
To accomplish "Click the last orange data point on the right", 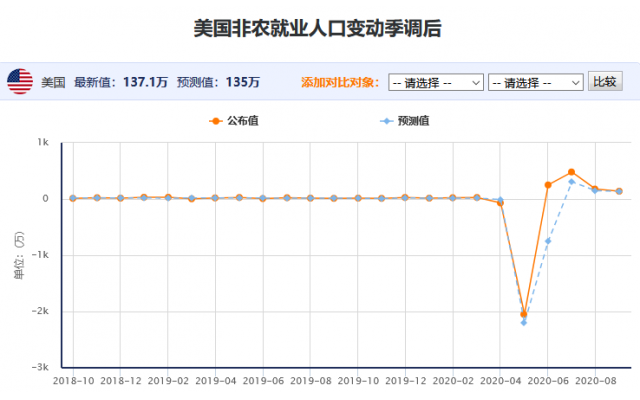I will (x=619, y=191).
